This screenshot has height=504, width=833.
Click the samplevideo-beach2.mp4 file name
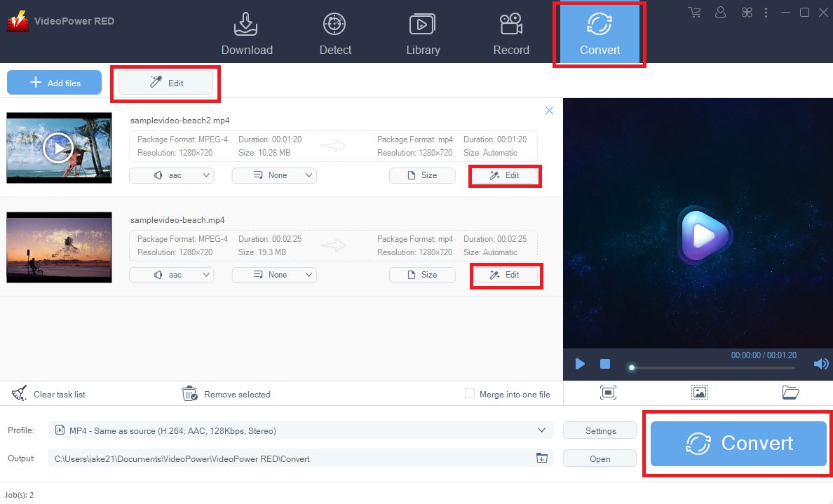[180, 121]
